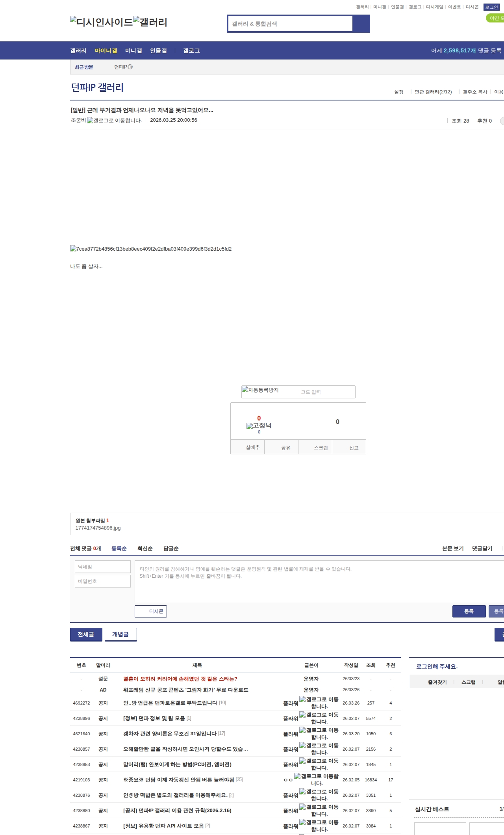Click the 공유 share button
The image size is (504, 835).
pyautogui.click(x=282, y=447)
